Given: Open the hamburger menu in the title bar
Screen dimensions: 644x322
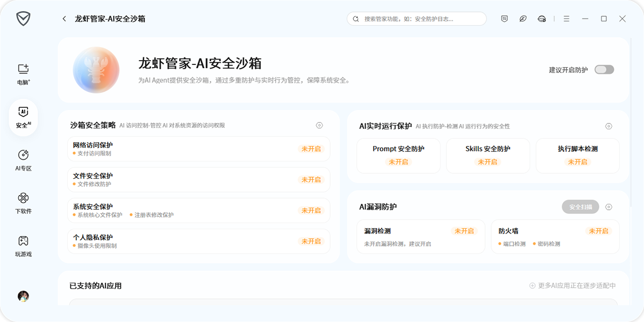Looking at the screenshot, I should pos(566,18).
